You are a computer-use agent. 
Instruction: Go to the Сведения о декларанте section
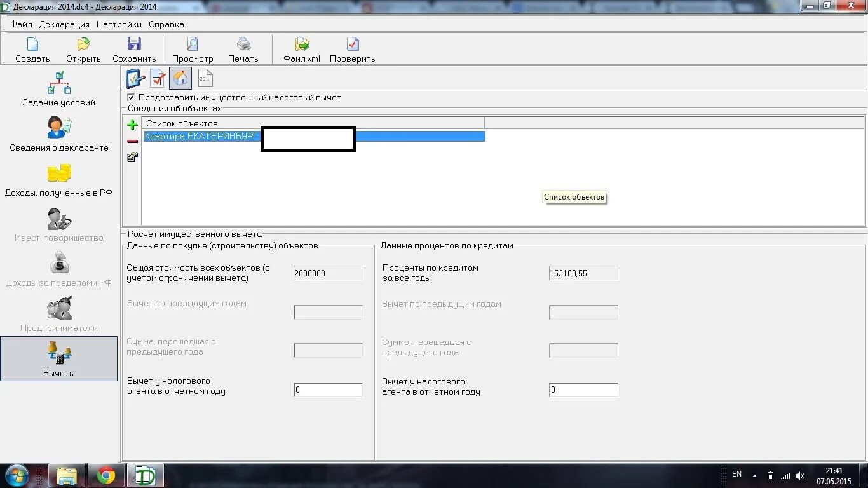(x=59, y=134)
